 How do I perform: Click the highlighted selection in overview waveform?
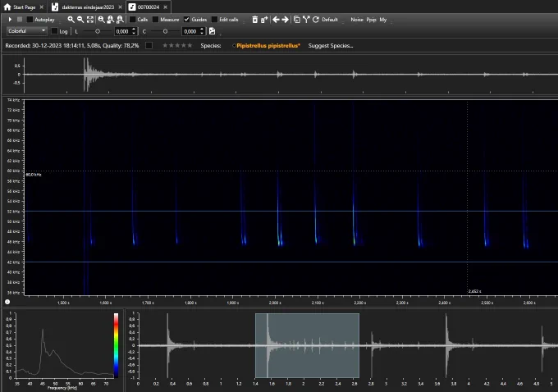[x=307, y=345]
